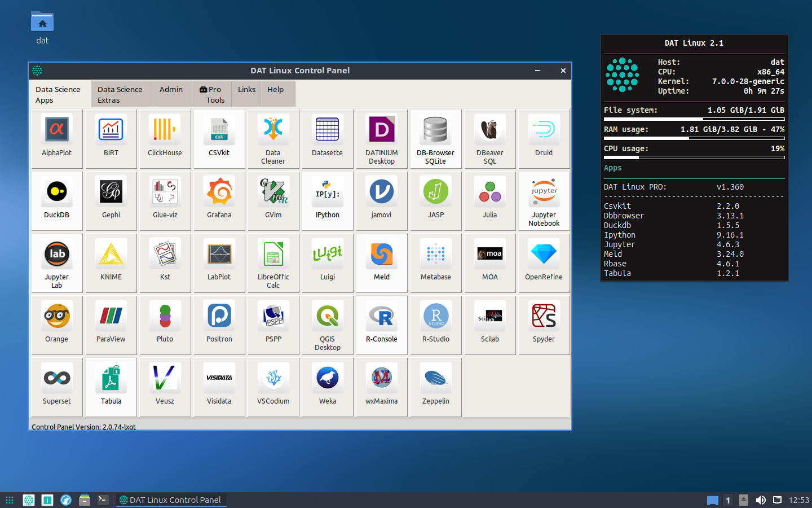Open Datasette app

[328, 139]
